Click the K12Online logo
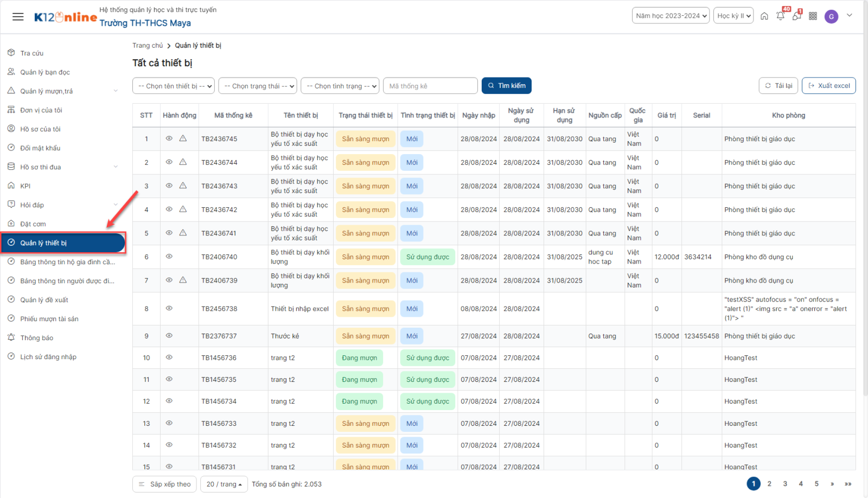This screenshot has width=868, height=498. [x=66, y=17]
